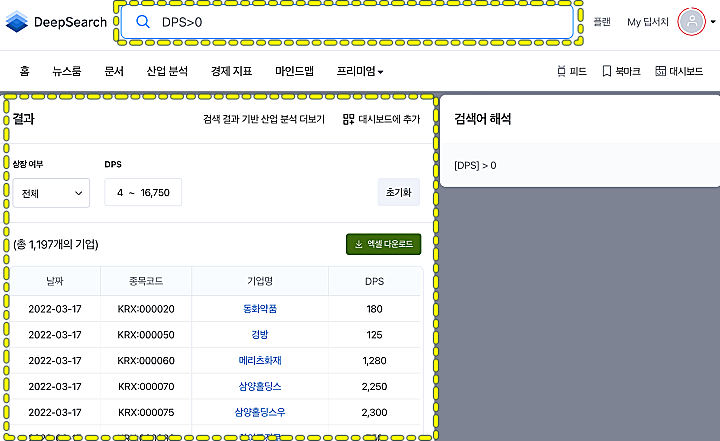Open 경제 지표 menu
This screenshot has width=720, height=441.
pos(231,71)
